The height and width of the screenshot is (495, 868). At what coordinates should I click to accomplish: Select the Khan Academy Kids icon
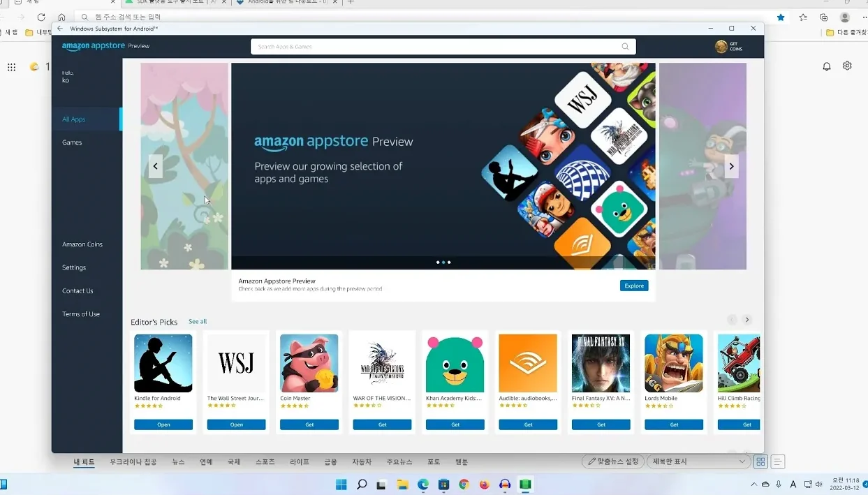click(455, 363)
